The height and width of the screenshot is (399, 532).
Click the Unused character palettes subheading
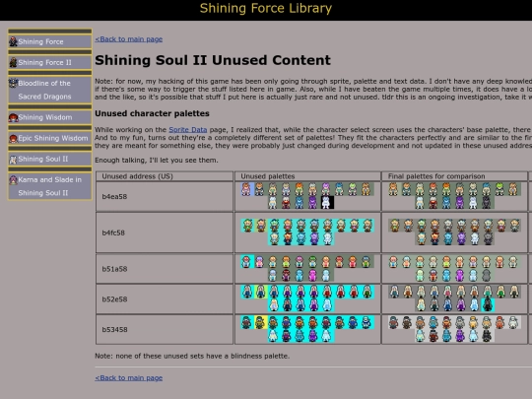point(152,113)
